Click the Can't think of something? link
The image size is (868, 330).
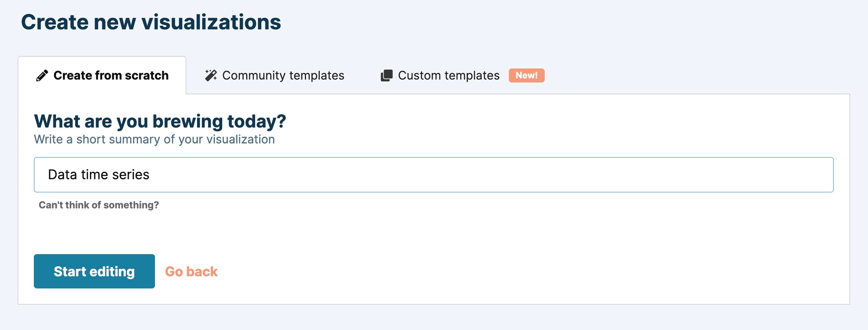coord(99,205)
